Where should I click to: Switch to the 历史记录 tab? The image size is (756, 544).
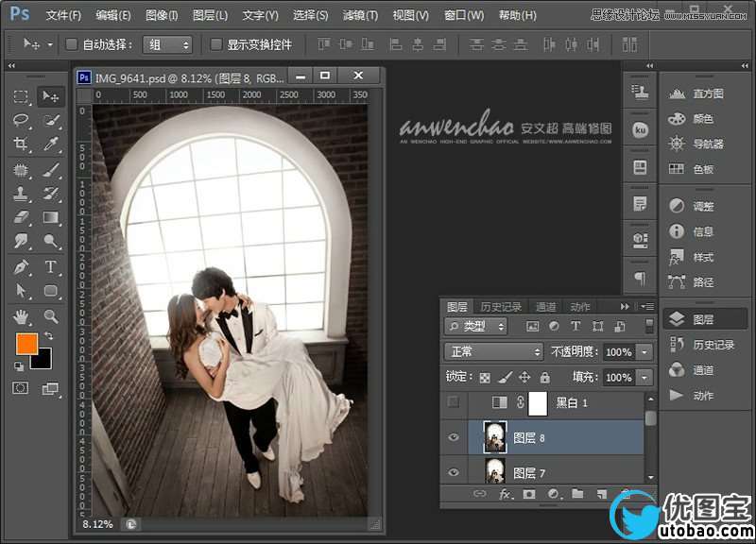coord(501,307)
